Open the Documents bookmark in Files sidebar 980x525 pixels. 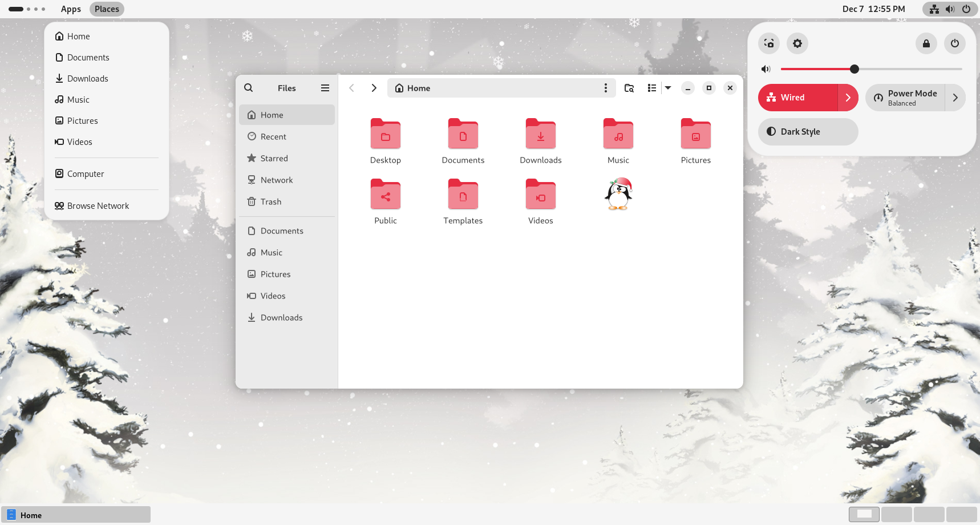[287, 231]
